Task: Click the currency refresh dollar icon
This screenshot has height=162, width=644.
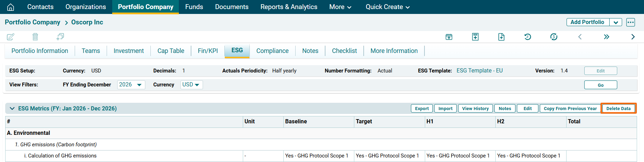Action: pyautogui.click(x=554, y=37)
